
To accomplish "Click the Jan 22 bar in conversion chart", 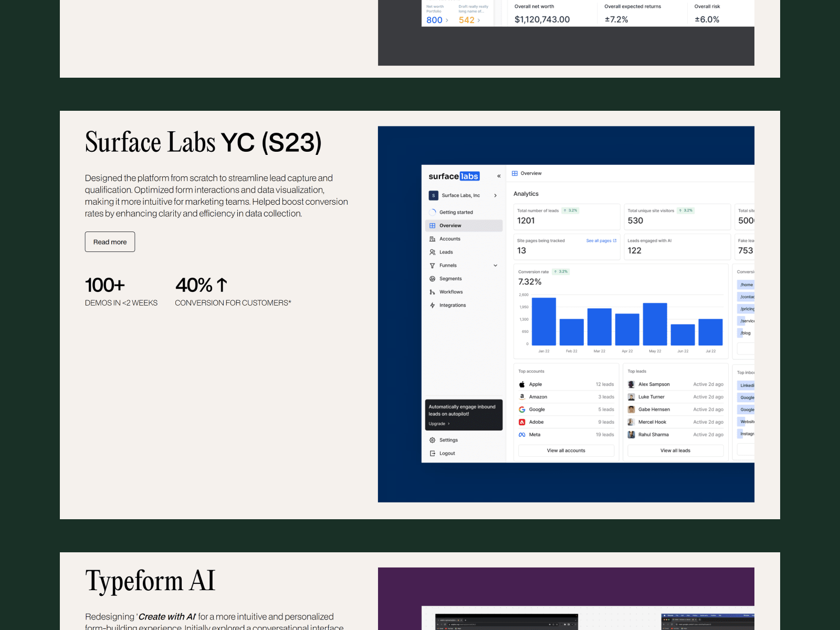I will coord(544,321).
